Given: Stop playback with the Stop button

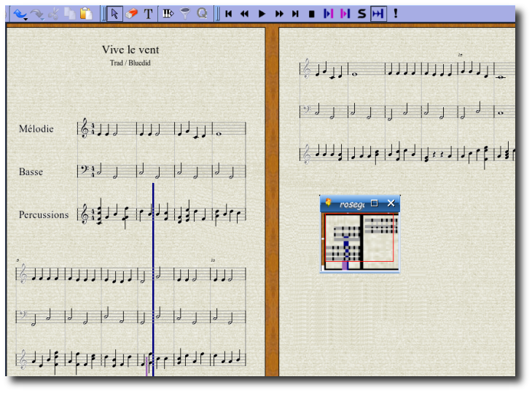Looking at the screenshot, I should pos(312,14).
